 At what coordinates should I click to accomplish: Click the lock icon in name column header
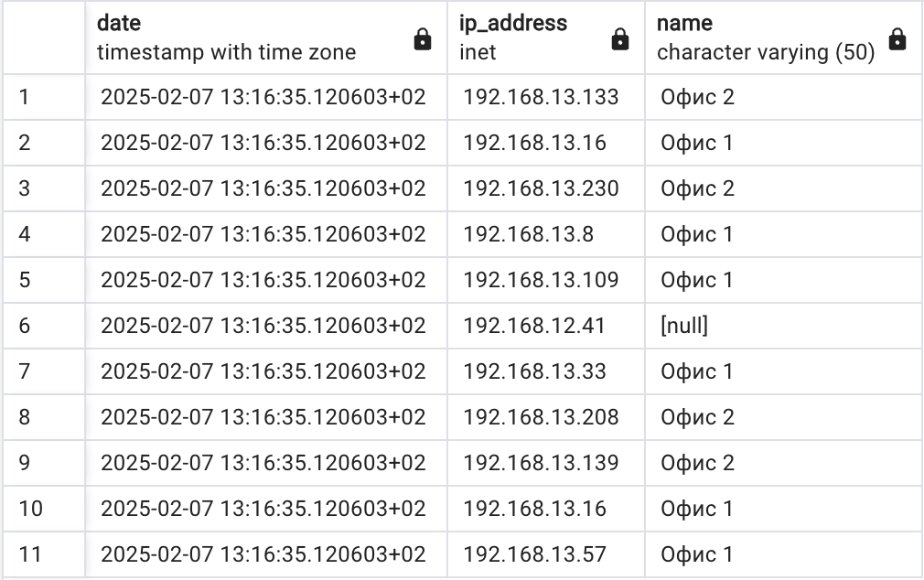pos(897,39)
